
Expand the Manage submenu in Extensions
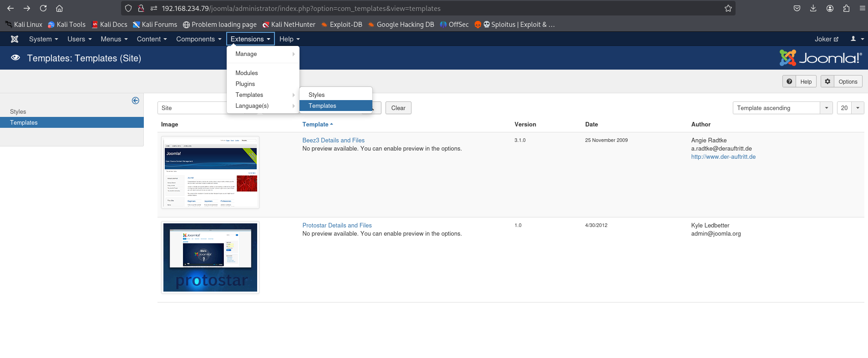pyautogui.click(x=263, y=54)
